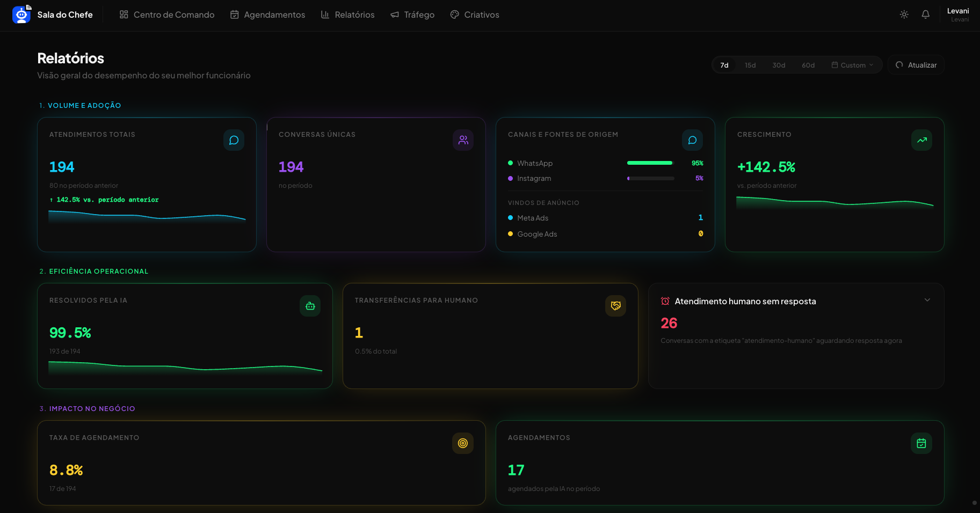This screenshot has width=980, height=513.
Task: Click the '193 de 194' caption
Action: (64, 351)
